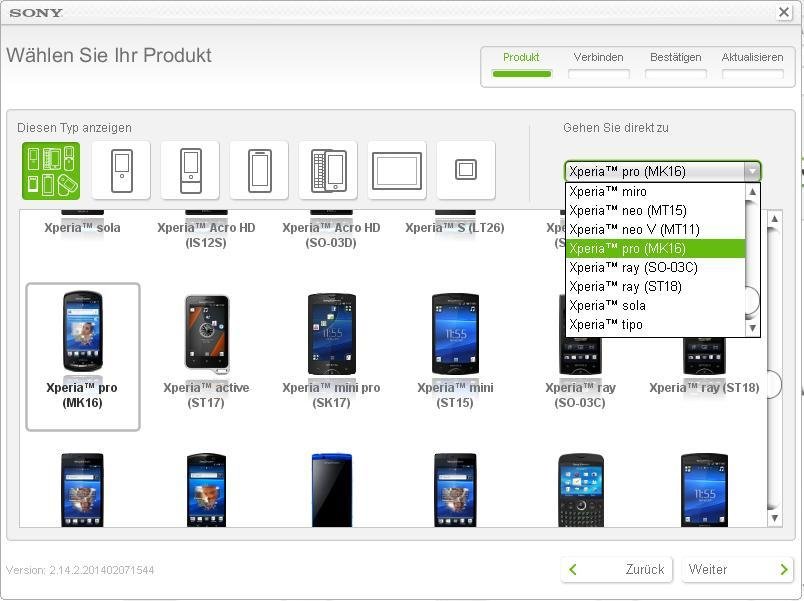Select the all device types filter icon
Image resolution: width=804 pixels, height=601 pixels.
[x=51, y=171]
